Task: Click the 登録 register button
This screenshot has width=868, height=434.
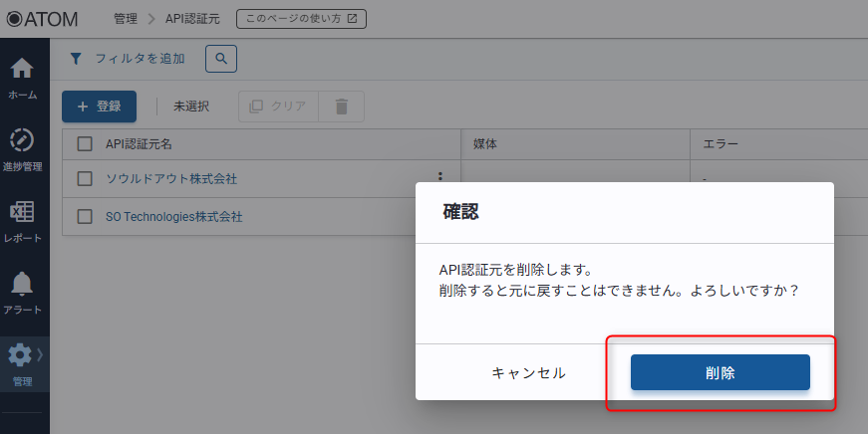Action: [x=99, y=107]
